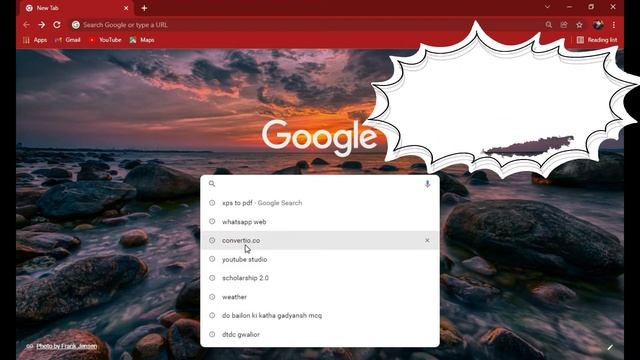
Task: Choose the 'convertio.co' suggestion
Action: (320, 240)
